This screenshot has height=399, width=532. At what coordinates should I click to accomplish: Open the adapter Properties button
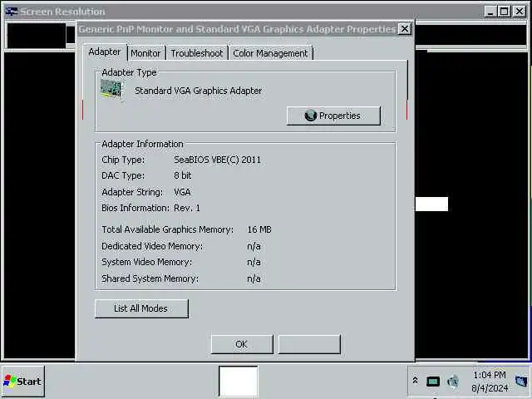point(333,116)
